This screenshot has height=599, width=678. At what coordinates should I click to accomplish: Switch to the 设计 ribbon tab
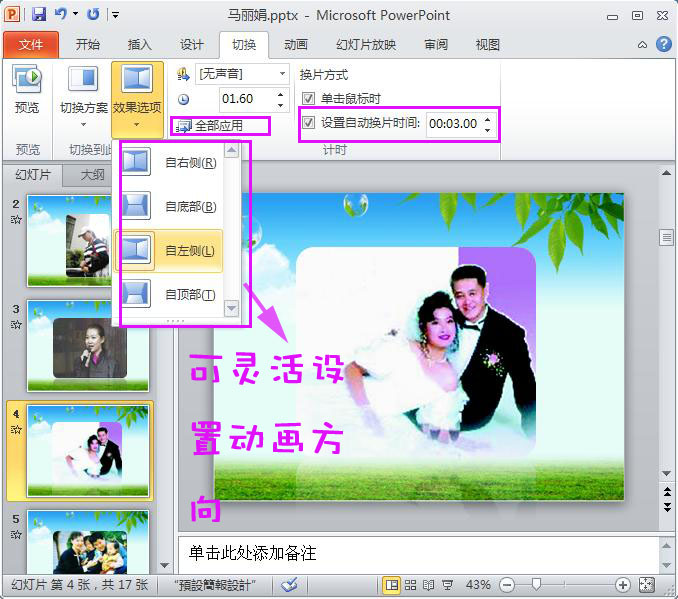(192, 45)
